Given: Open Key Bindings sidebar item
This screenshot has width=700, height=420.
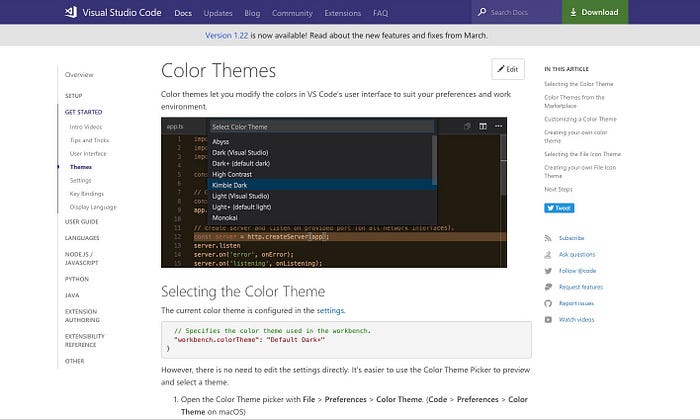Looking at the screenshot, I should pyautogui.click(x=87, y=194).
